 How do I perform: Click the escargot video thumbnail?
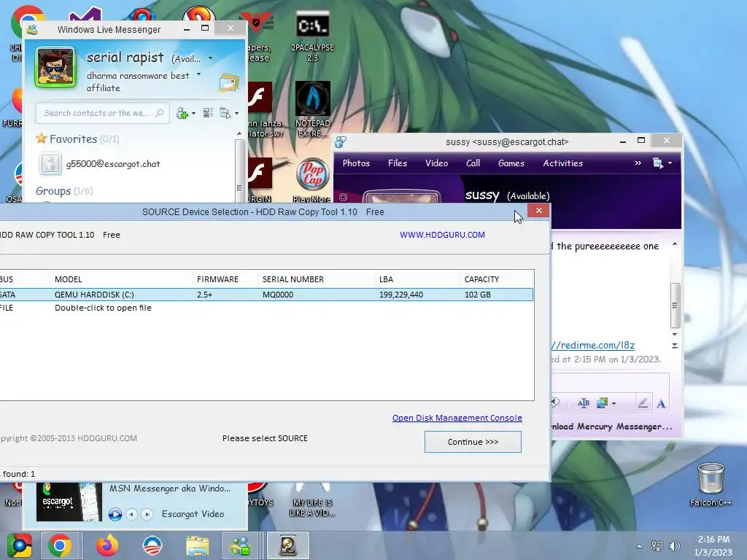tap(69, 502)
